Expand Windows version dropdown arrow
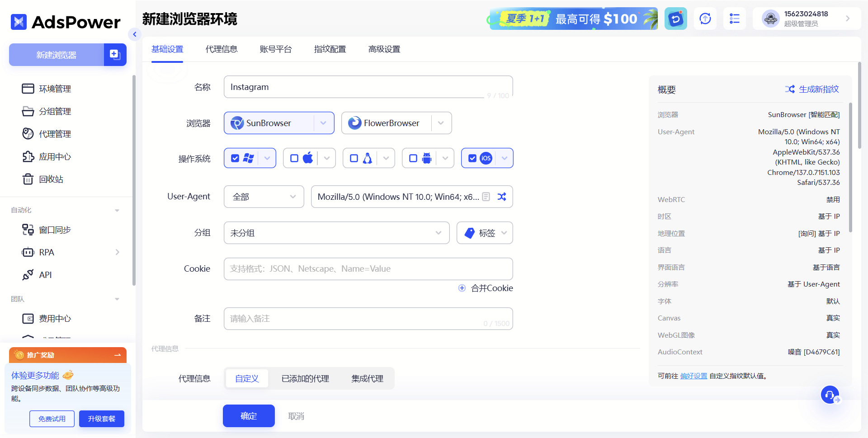 [x=267, y=158]
